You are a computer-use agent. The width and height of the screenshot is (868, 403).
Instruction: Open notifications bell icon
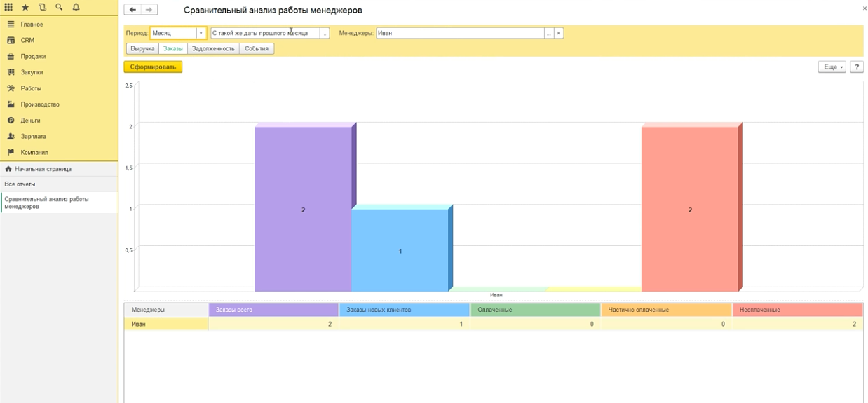[x=76, y=7]
